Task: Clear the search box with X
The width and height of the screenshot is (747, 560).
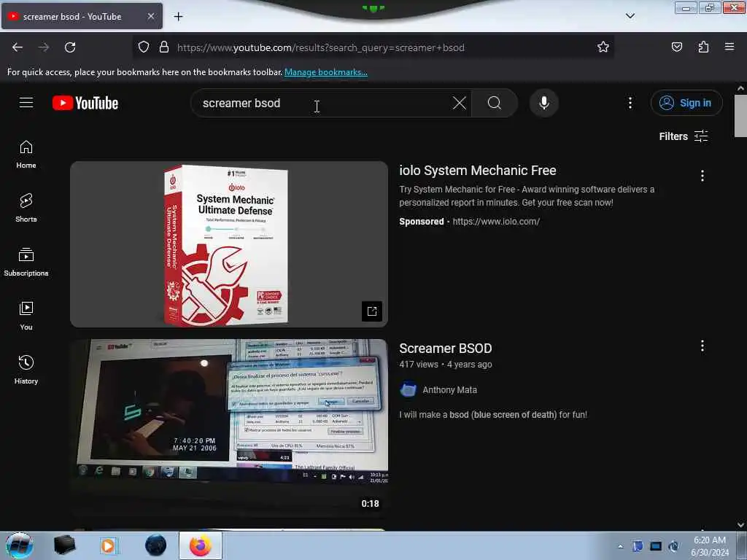Action: click(x=460, y=103)
